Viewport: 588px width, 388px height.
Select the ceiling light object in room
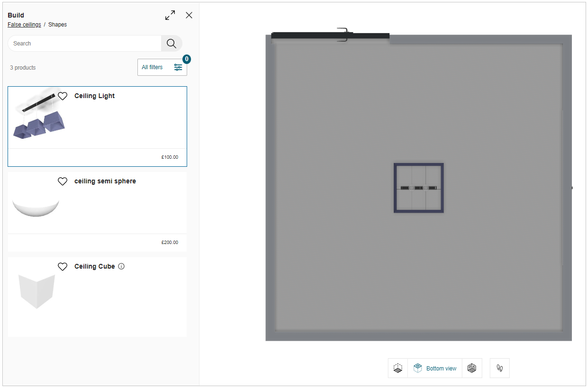click(x=418, y=188)
